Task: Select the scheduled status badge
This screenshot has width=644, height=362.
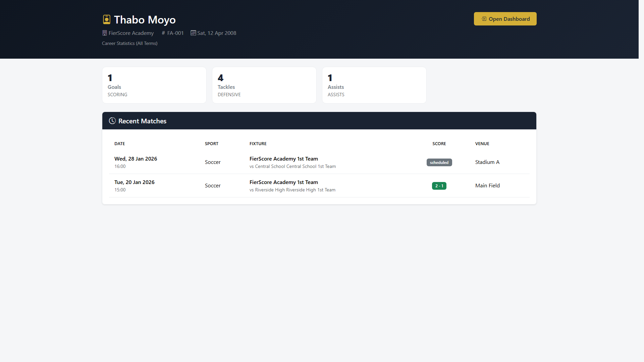Action: (439, 162)
